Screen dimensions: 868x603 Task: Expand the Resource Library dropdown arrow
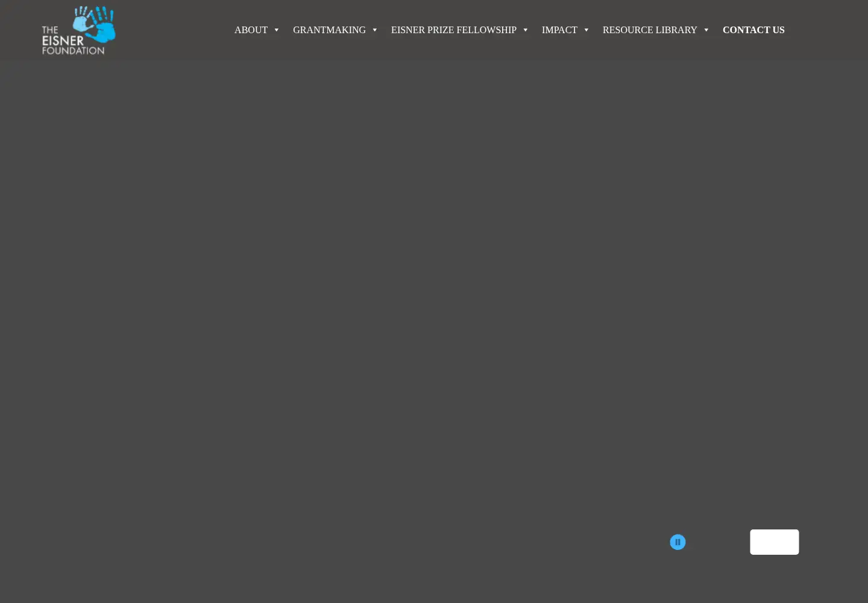pyautogui.click(x=706, y=30)
